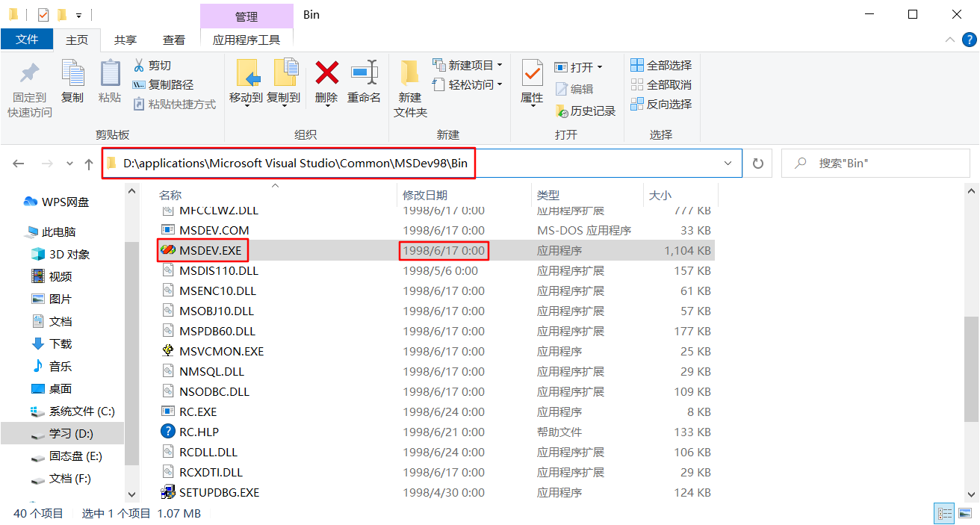Screen dimensions: 980x525
Task: Open WPS网盘 in the navigation pane
Action: (x=57, y=202)
